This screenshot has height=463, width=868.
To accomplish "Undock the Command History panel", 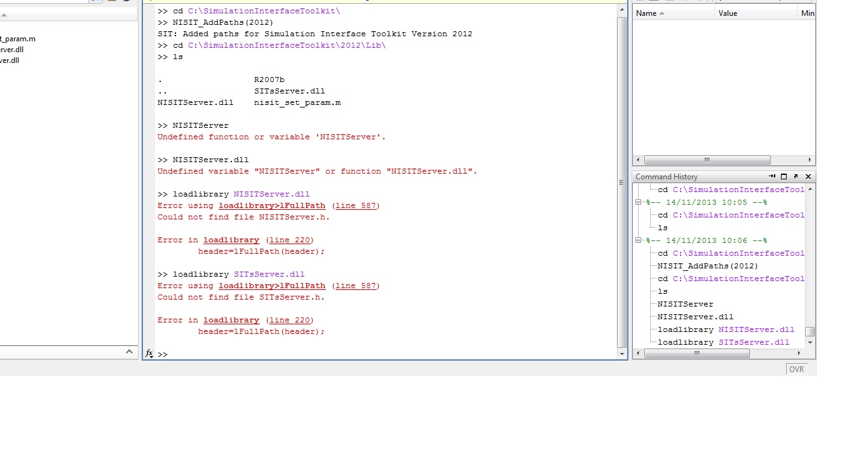I will [796, 176].
